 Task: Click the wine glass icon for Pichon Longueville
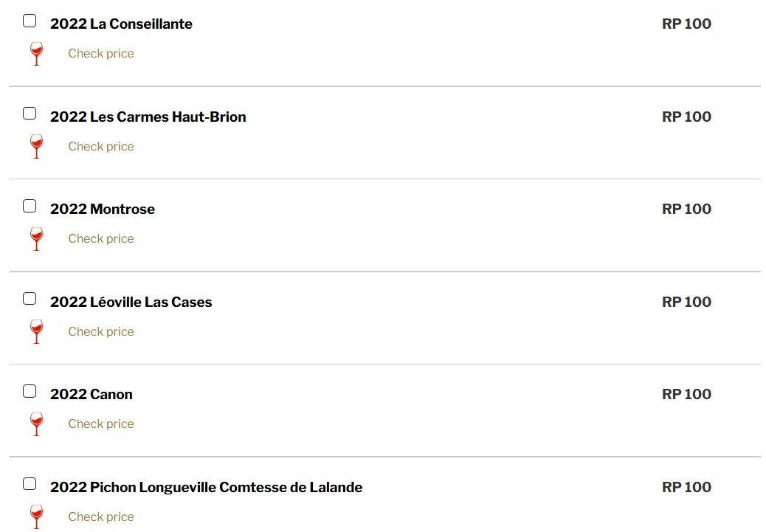36,517
